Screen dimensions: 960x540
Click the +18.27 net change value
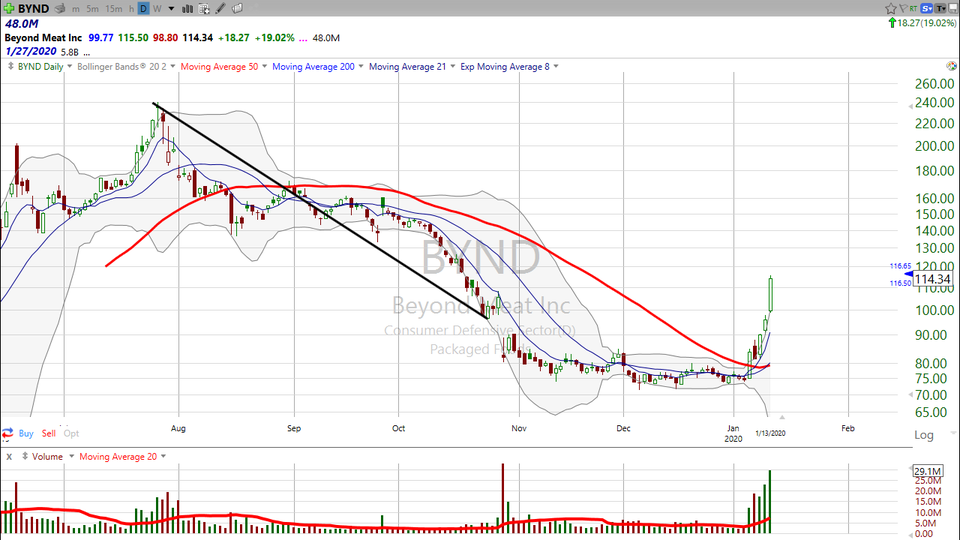(x=234, y=38)
